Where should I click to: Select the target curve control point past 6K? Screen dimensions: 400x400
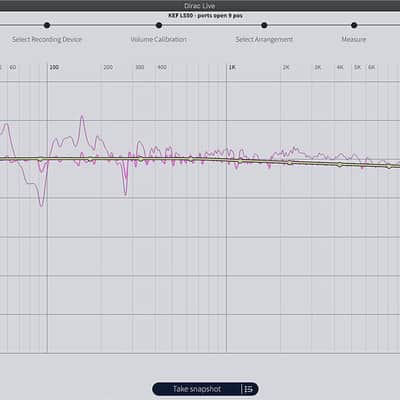coord(389,166)
